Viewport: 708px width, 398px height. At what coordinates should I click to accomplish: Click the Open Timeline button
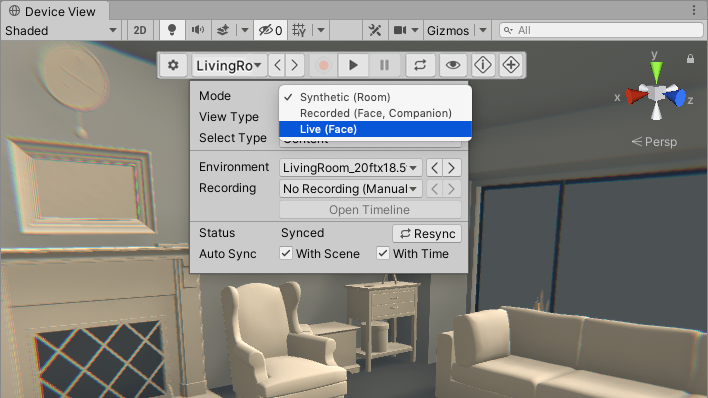click(370, 210)
